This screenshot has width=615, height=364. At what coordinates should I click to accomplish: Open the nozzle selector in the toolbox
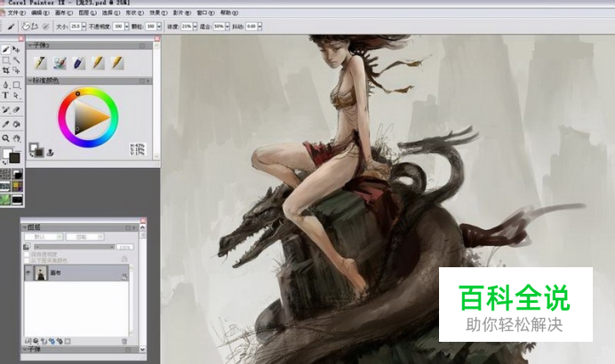coord(5,200)
